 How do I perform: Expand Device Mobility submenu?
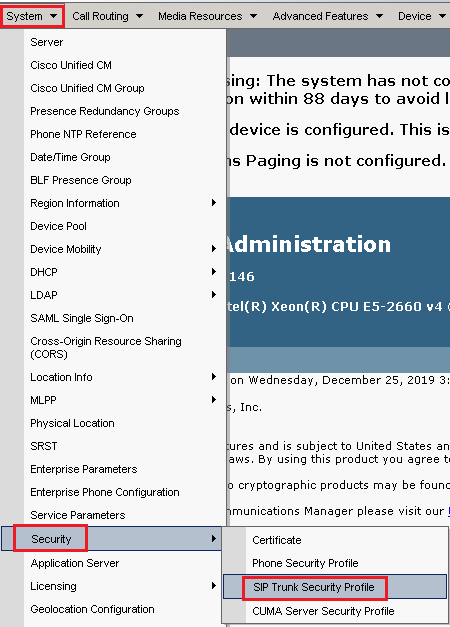coord(123,249)
